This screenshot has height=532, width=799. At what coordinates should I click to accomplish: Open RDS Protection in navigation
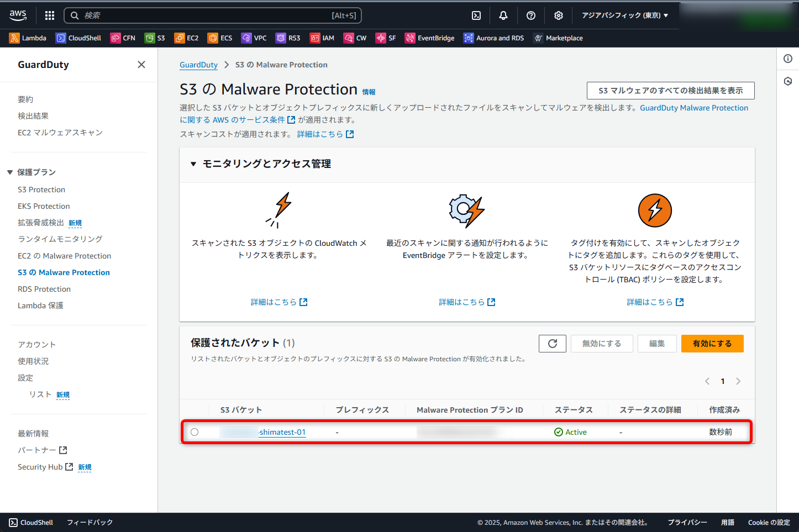(x=44, y=289)
